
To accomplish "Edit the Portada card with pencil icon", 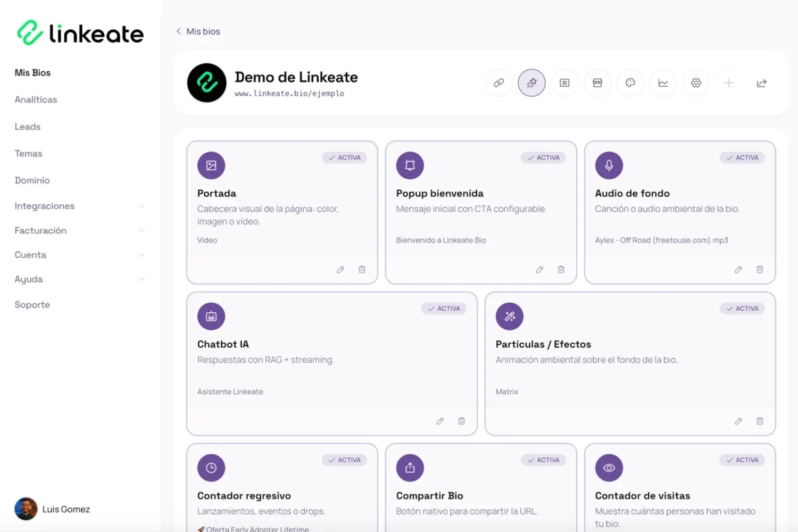I will click(x=340, y=270).
